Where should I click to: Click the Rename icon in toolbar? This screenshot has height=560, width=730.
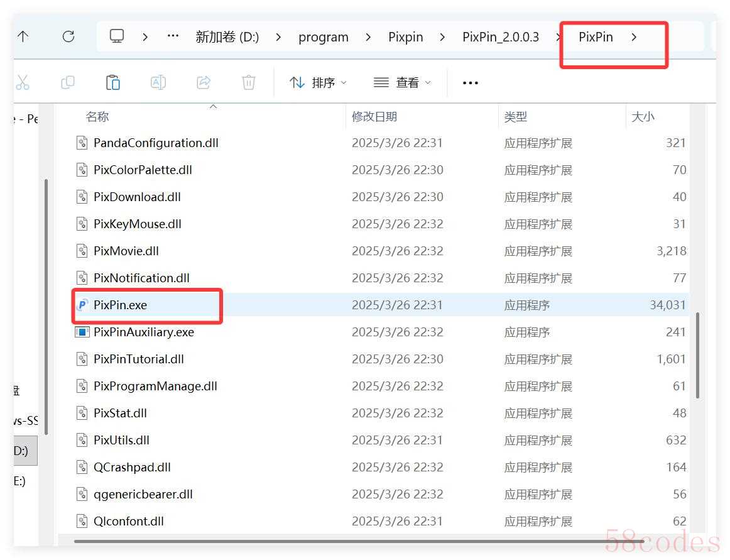tap(158, 82)
